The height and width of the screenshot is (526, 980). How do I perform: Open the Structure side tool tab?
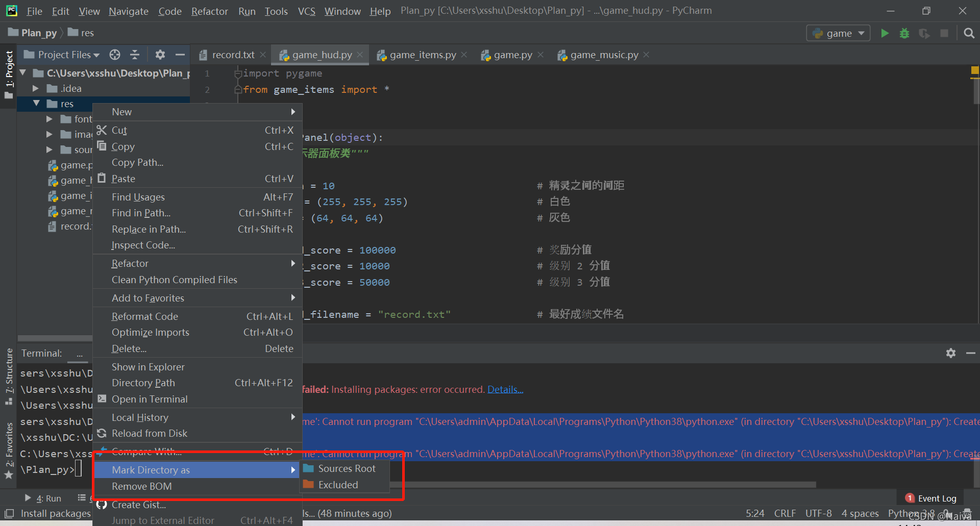[9, 377]
